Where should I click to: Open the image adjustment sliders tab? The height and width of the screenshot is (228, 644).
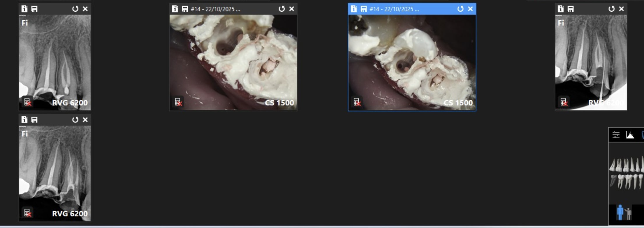click(616, 135)
